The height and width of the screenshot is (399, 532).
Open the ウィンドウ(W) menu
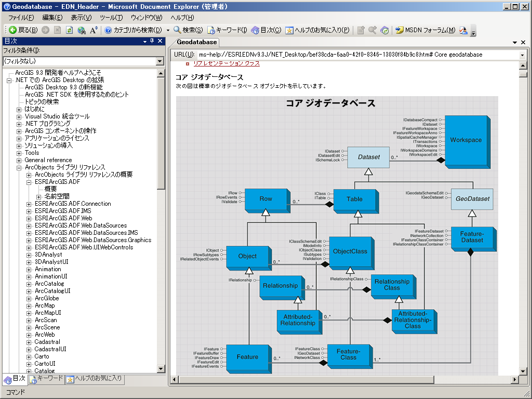[x=147, y=18]
